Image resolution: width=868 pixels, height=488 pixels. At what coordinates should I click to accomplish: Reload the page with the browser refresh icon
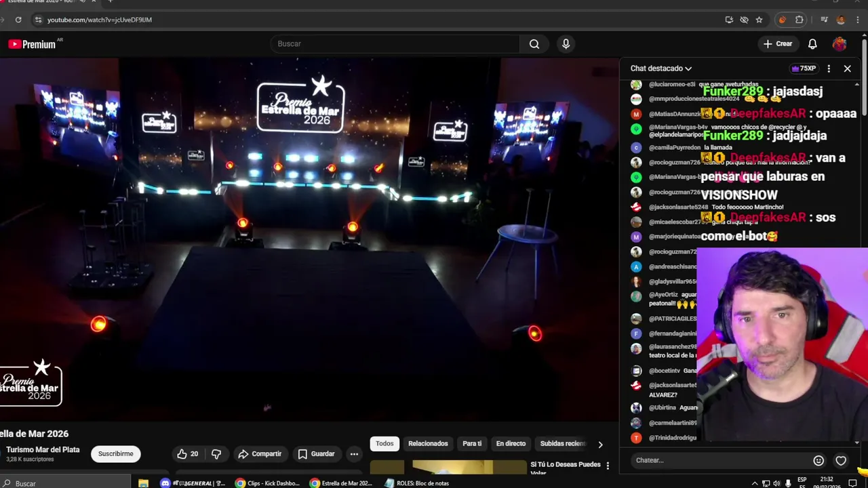18,20
